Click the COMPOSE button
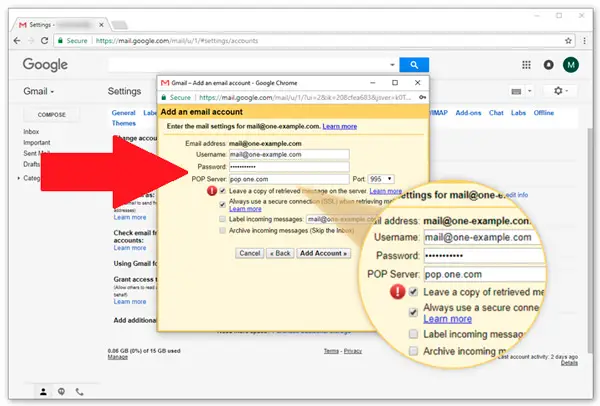This screenshot has height=406, width=600. click(51, 115)
